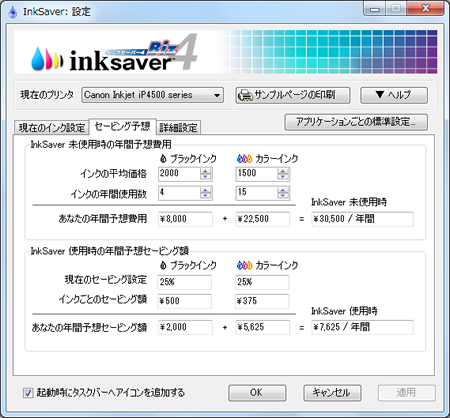450x418 pixels.
Task: Click the black ink 25% saving setting field
Action: [x=185, y=282]
